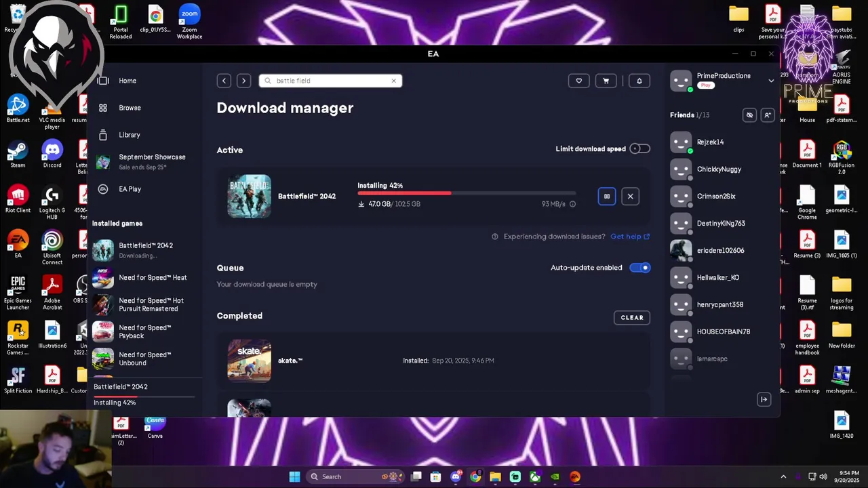Follow the Get help link

pos(630,237)
